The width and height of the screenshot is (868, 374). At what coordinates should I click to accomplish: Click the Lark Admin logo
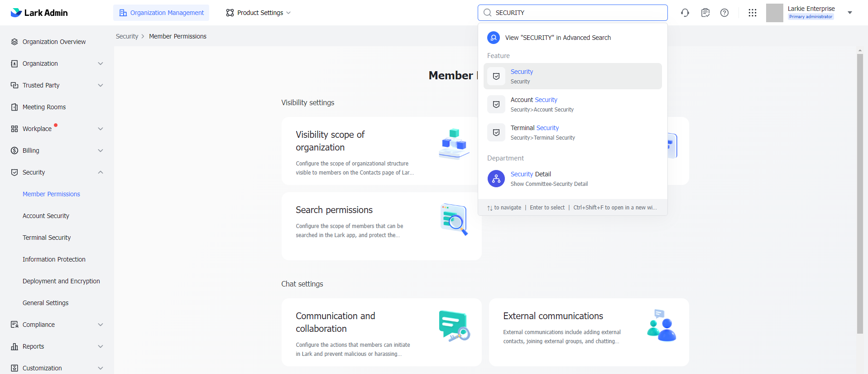(x=39, y=13)
